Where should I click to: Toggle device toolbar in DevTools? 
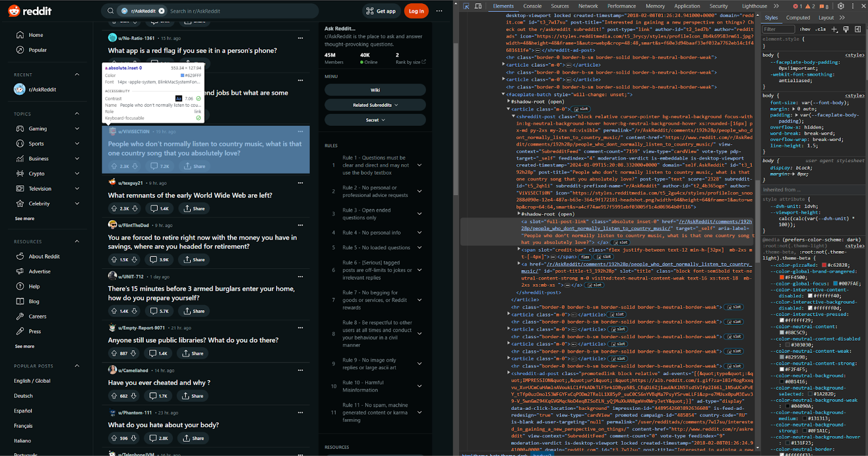[478, 6]
